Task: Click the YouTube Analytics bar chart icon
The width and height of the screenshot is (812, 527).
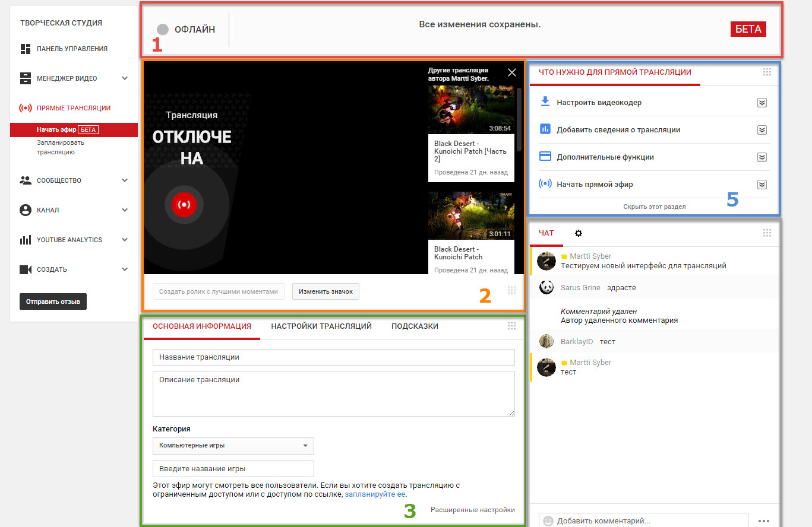Action: [25, 240]
